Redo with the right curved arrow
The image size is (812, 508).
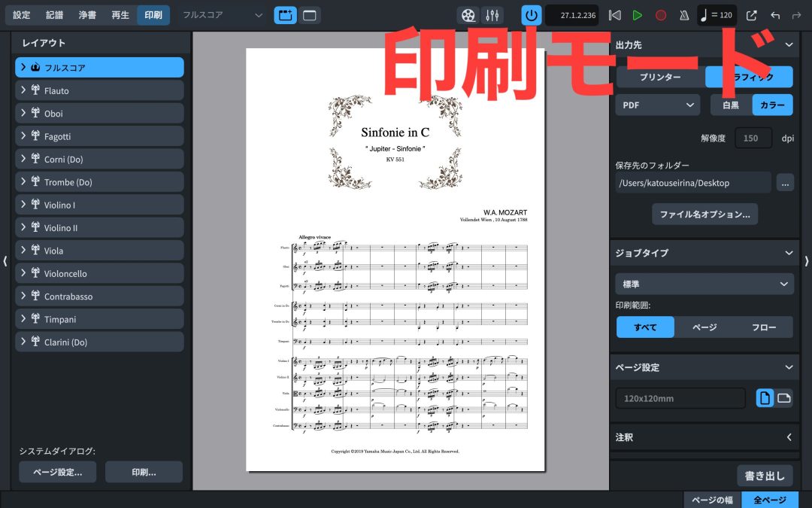(796, 15)
